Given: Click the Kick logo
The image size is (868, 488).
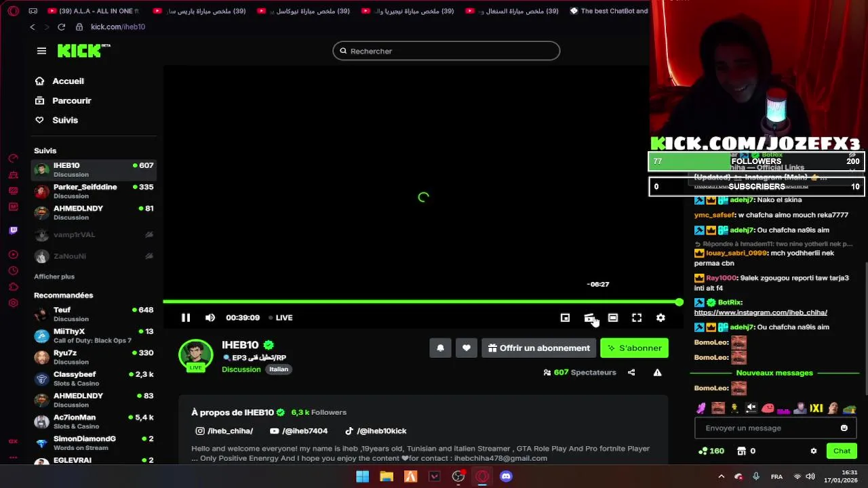Looking at the screenshot, I should pyautogui.click(x=83, y=51).
